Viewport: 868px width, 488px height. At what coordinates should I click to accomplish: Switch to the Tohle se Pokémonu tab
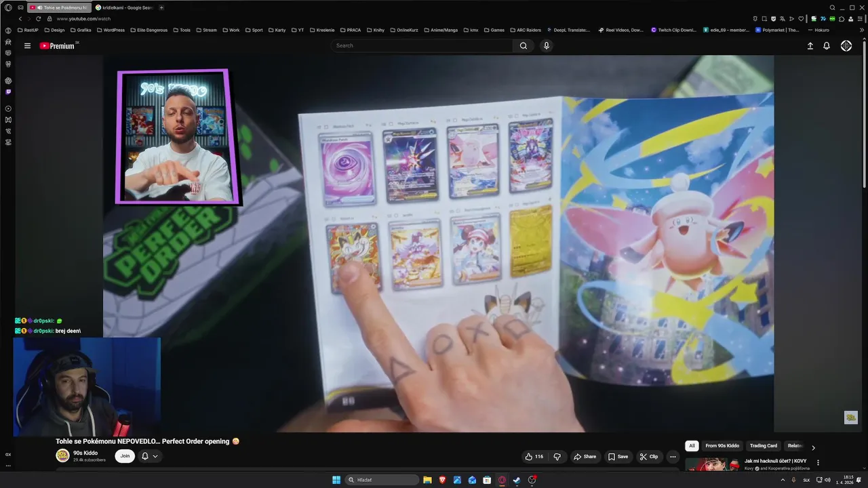point(60,7)
